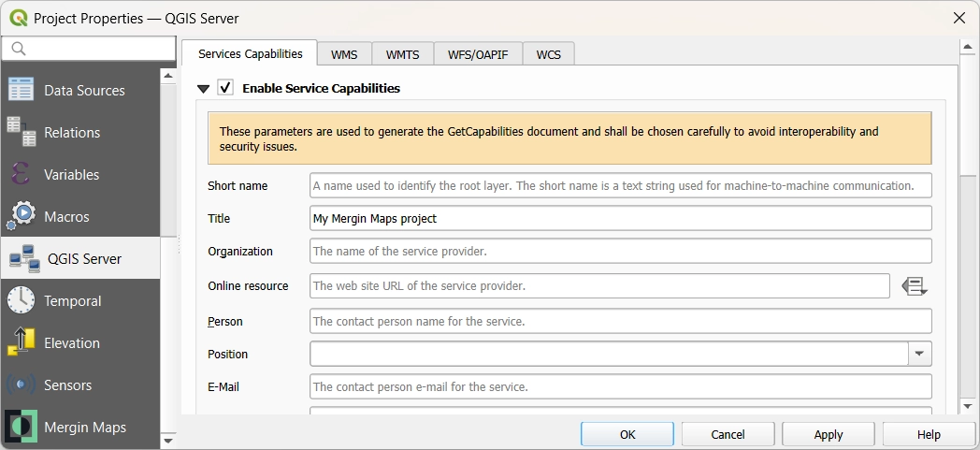Focus the Short name input field
The image size is (980, 450).
pos(621,185)
